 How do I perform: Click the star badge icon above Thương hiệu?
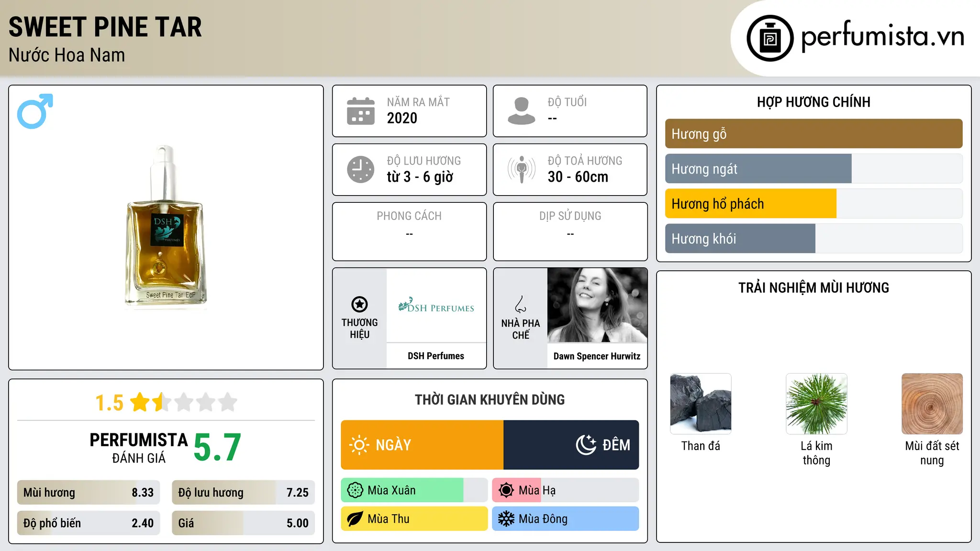click(x=359, y=304)
